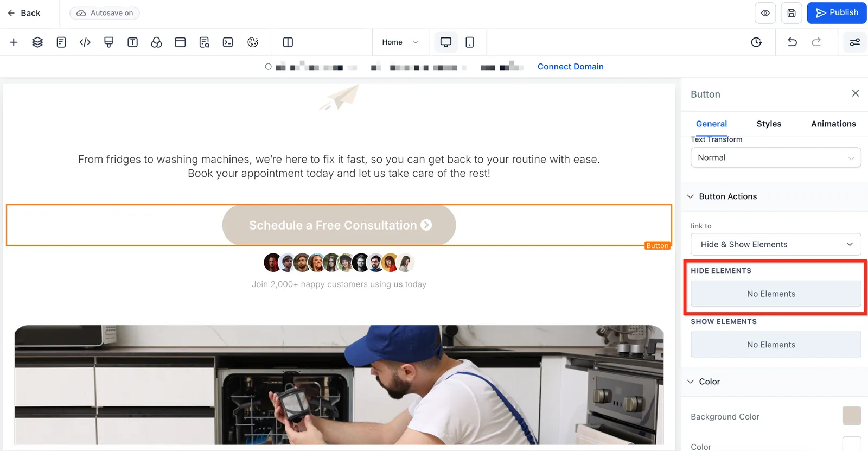Click the cookie settings icon
Image resolution: width=868 pixels, height=451 pixels.
253,42
